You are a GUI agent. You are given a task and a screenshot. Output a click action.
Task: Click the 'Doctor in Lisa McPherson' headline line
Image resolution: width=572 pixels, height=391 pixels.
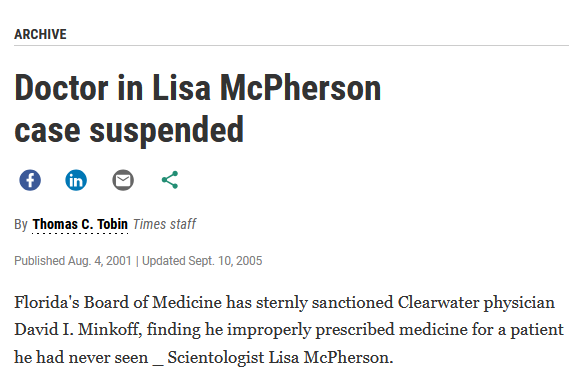coord(198,88)
